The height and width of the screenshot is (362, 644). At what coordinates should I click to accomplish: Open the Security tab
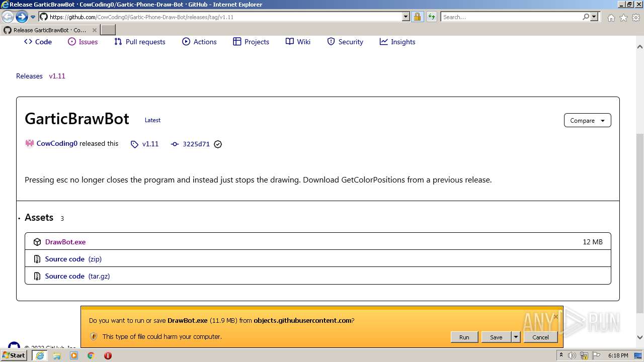click(x=345, y=42)
